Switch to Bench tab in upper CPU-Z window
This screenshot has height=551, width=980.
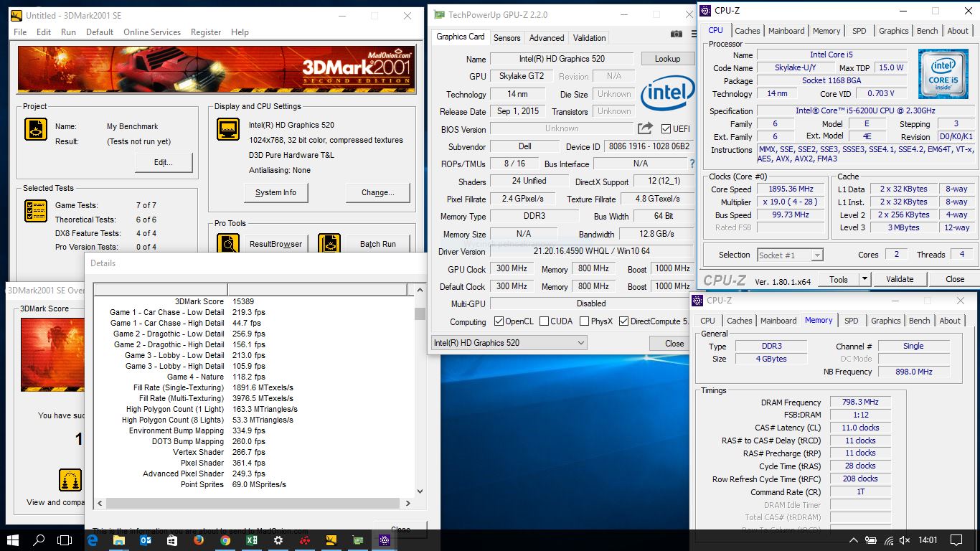928,31
